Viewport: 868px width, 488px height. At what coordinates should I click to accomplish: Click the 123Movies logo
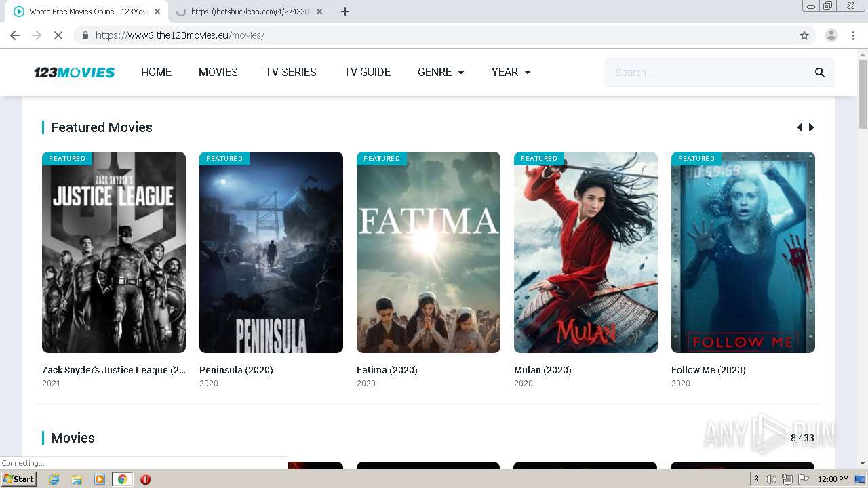coord(75,73)
